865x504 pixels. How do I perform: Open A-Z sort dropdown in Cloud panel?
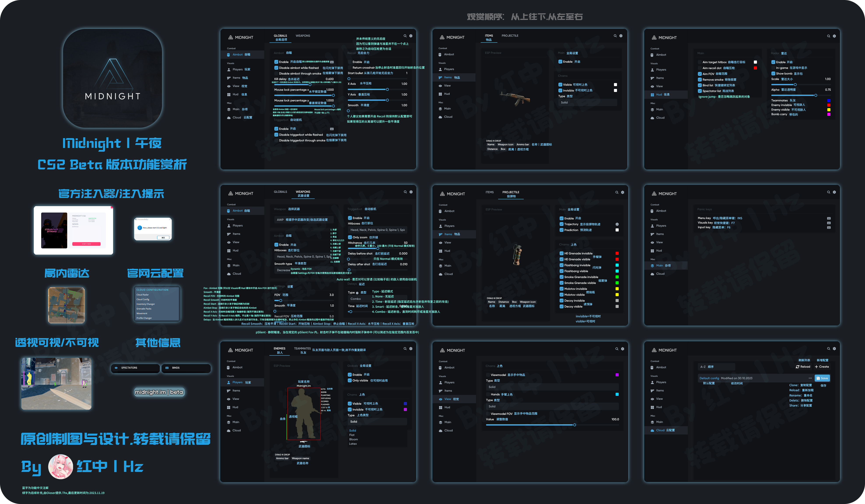[x=716, y=367]
